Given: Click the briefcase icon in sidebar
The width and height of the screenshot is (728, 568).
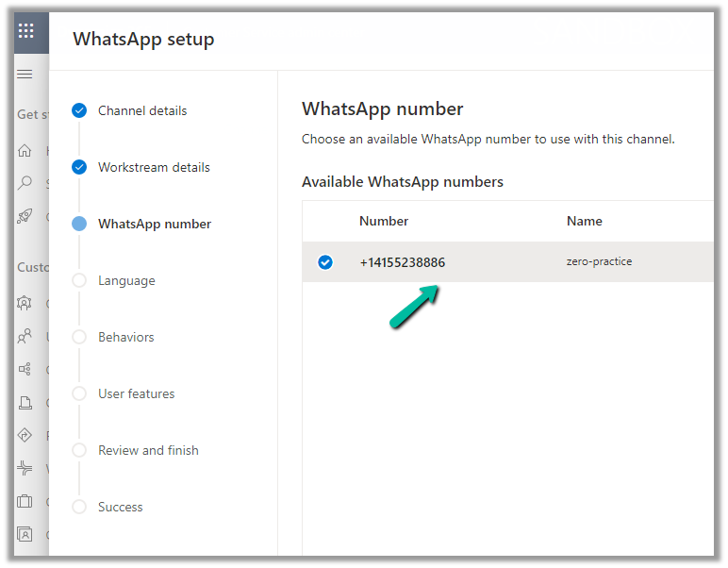Looking at the screenshot, I should [25, 501].
